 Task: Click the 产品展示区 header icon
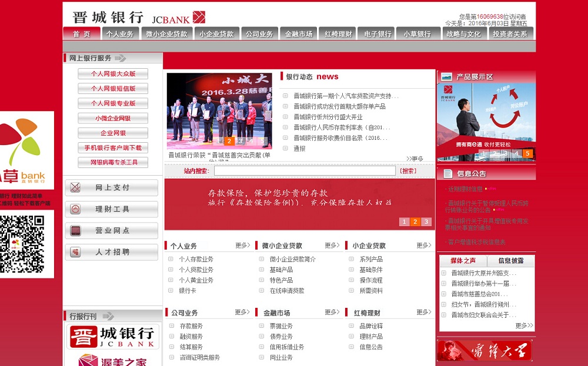coord(446,77)
